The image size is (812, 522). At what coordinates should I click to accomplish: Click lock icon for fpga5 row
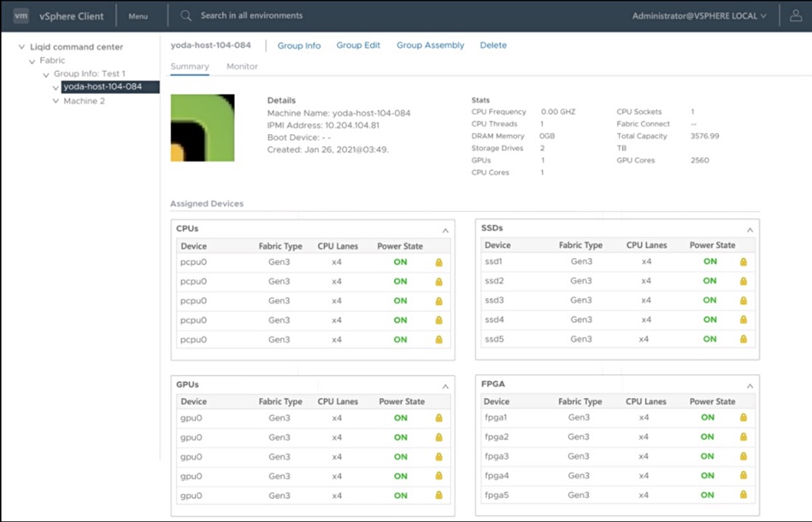tap(744, 495)
